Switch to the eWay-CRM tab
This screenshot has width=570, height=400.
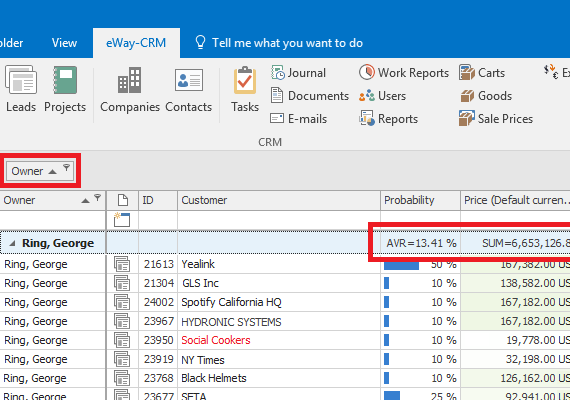pos(136,43)
